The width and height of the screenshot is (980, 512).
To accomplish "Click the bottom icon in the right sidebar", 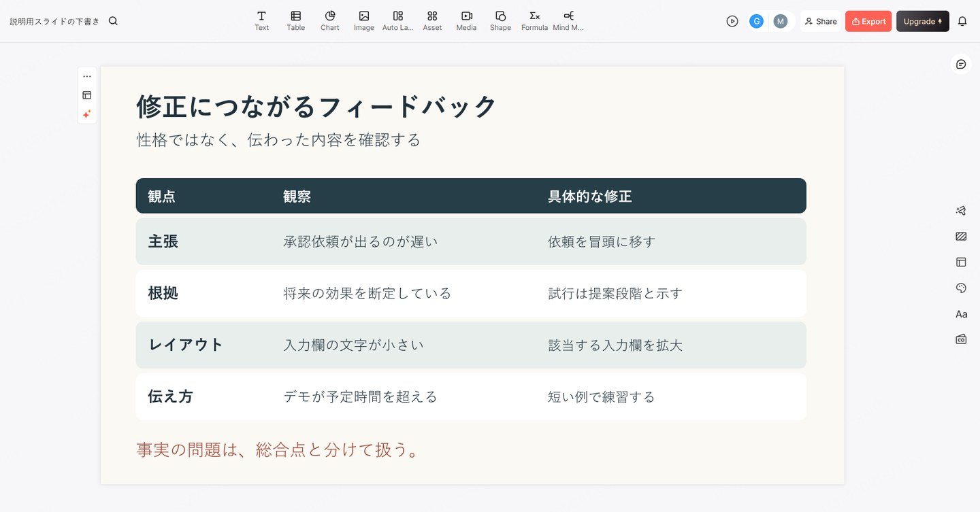I will 961,339.
